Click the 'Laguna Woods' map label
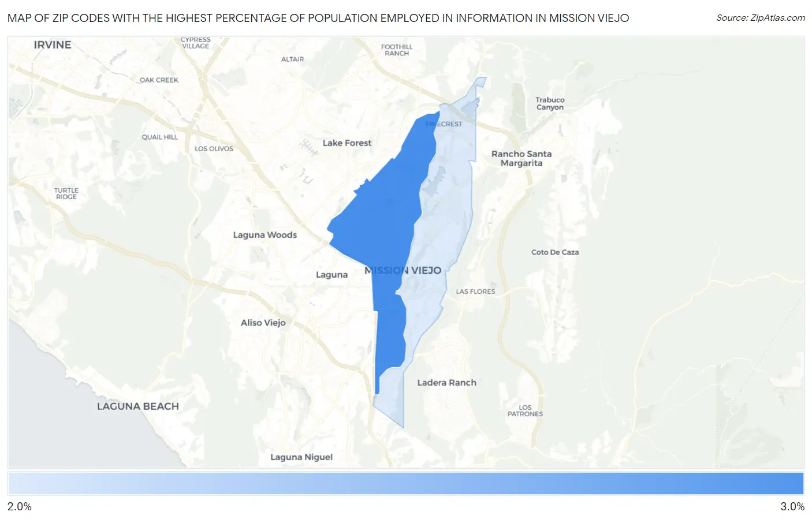 pyautogui.click(x=265, y=234)
